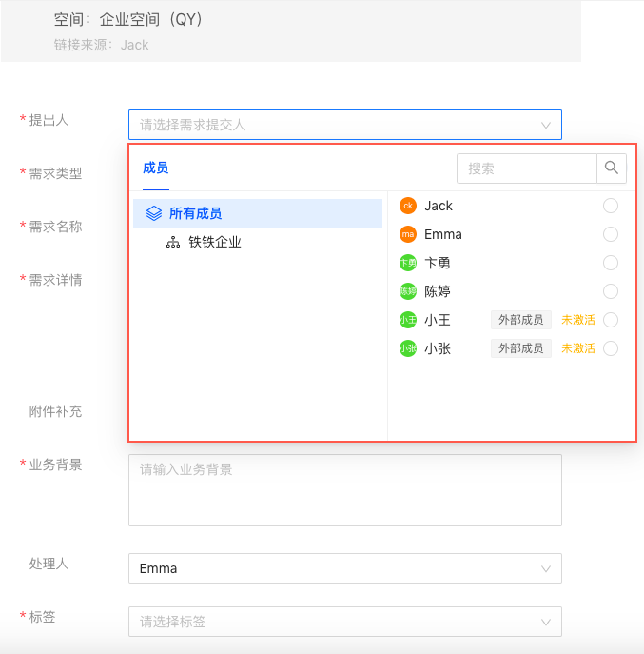
Task: Click the 铁铁企业 organization tree icon
Action: pos(173,243)
